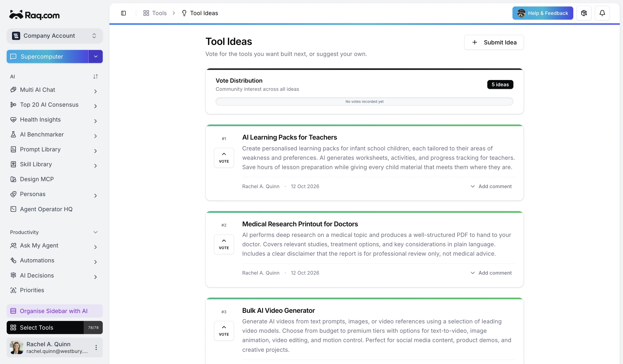623x364 pixels.
Task: Expand Add comment on AI Learning Packs
Action: tap(491, 186)
